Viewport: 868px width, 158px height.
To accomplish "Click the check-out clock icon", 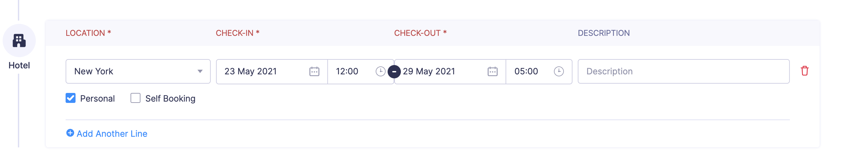I will [x=559, y=72].
